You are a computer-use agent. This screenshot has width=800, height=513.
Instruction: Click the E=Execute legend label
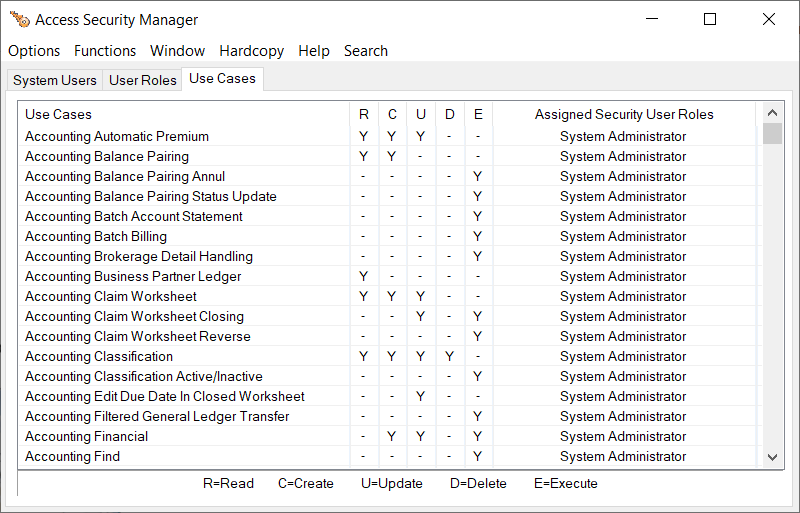(566, 483)
